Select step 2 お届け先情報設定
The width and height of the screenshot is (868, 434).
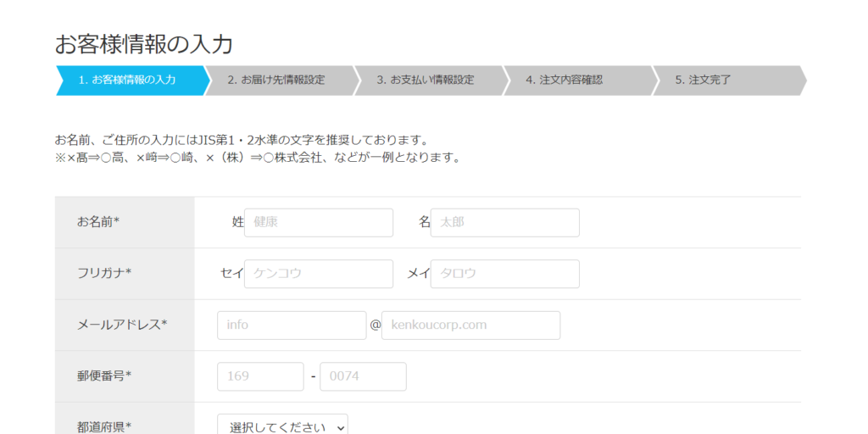pyautogui.click(x=276, y=81)
